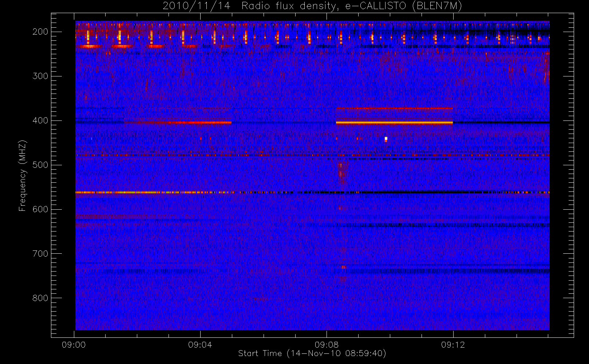
Task: Click the orange interference line near 560 MHz
Action: [x=155, y=192]
